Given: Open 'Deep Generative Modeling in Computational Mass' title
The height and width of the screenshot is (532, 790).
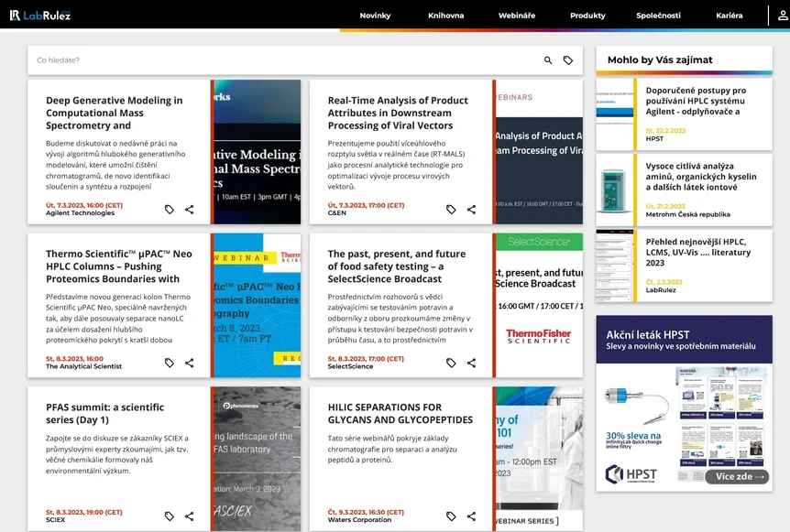Looking at the screenshot, I should pyautogui.click(x=115, y=114).
